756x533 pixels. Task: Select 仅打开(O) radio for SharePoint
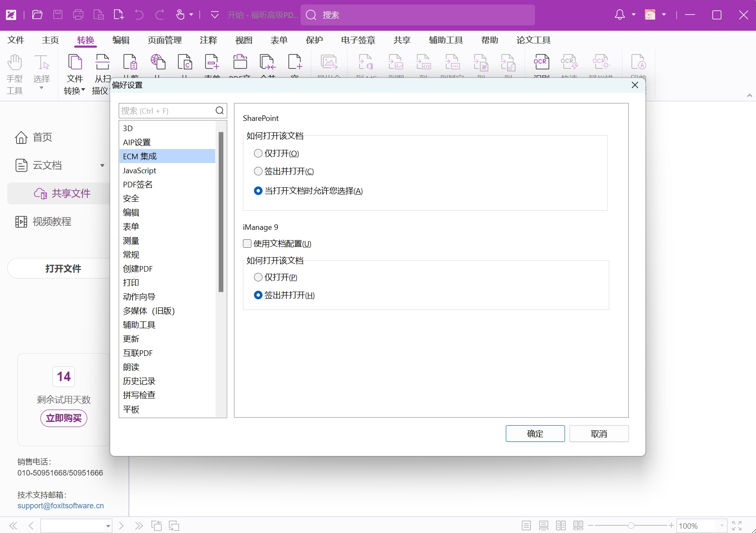(258, 153)
